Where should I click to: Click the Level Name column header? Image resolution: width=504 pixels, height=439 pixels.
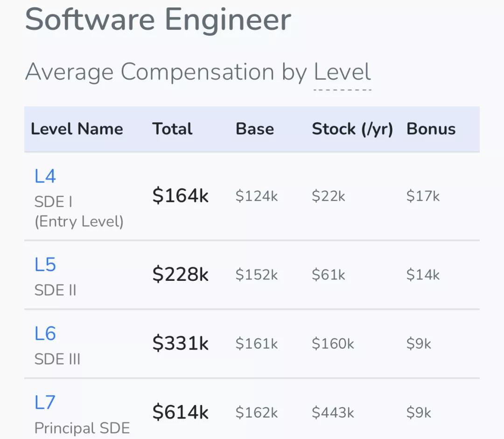(x=77, y=129)
